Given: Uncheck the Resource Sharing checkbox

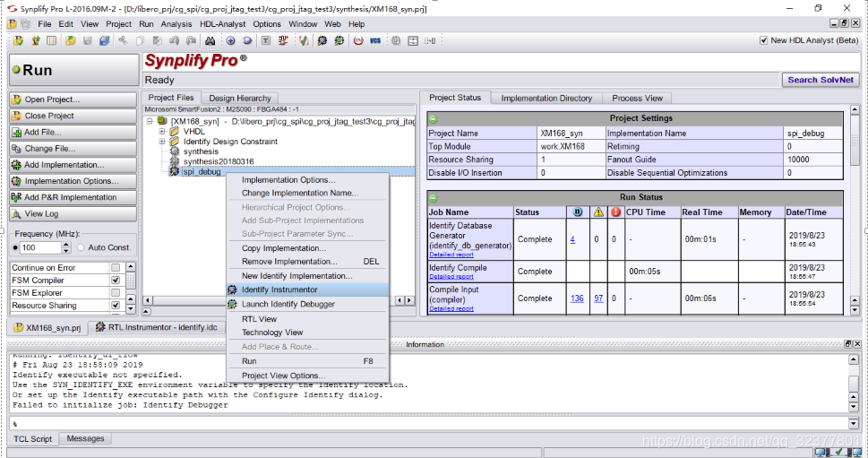Looking at the screenshot, I should (116, 305).
